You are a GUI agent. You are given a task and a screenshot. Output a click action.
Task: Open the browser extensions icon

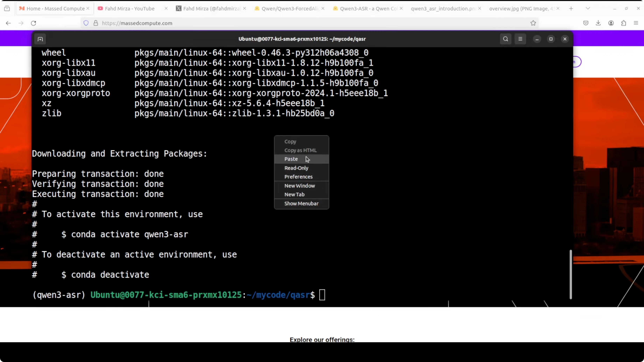pos(624,23)
